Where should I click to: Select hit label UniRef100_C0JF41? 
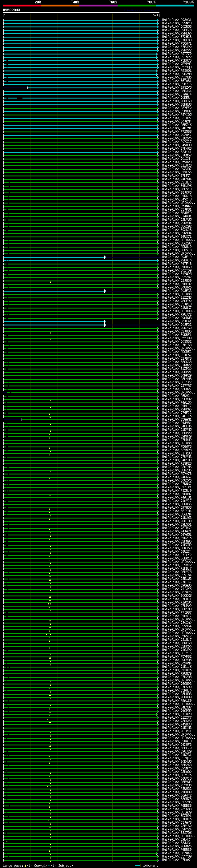177,321
